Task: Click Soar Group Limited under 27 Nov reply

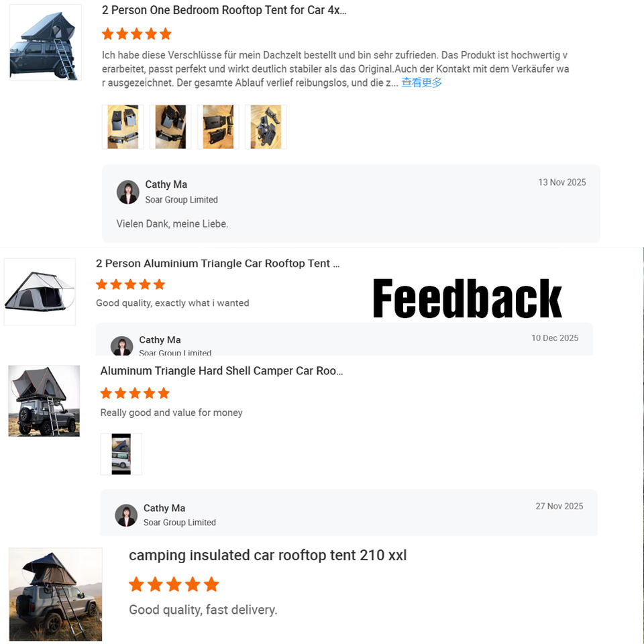Action: [x=180, y=523]
